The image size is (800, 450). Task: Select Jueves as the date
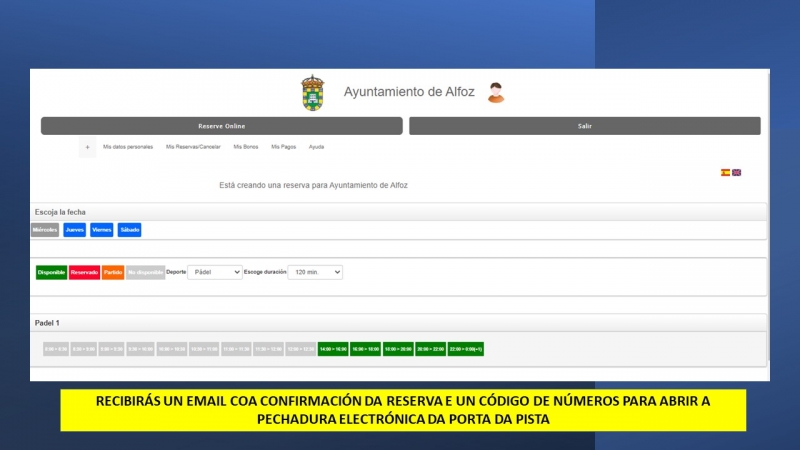click(x=74, y=230)
